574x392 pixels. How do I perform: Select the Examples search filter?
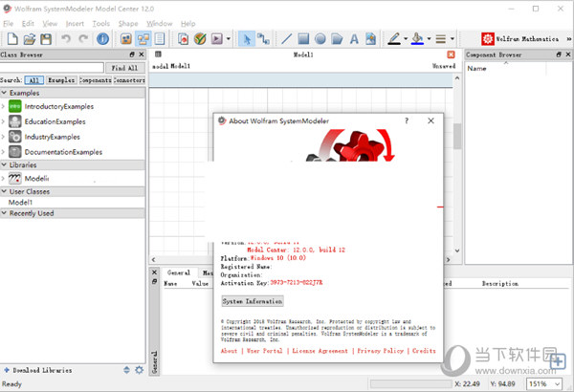(61, 79)
